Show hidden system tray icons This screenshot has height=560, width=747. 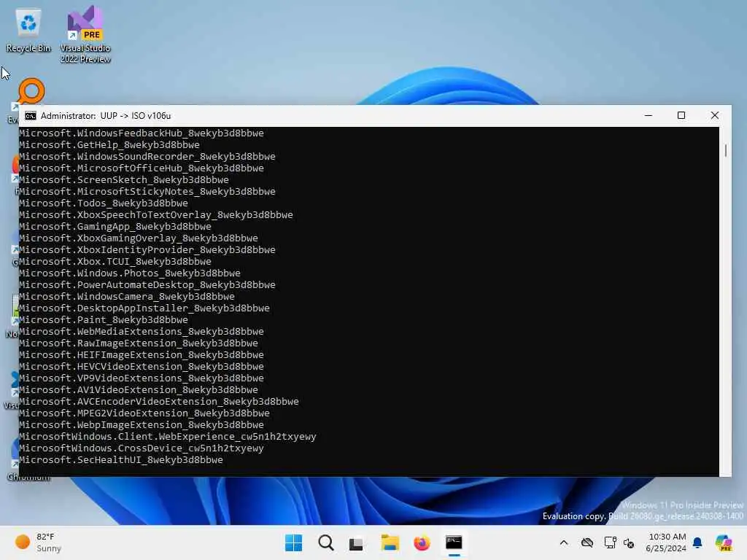point(564,542)
